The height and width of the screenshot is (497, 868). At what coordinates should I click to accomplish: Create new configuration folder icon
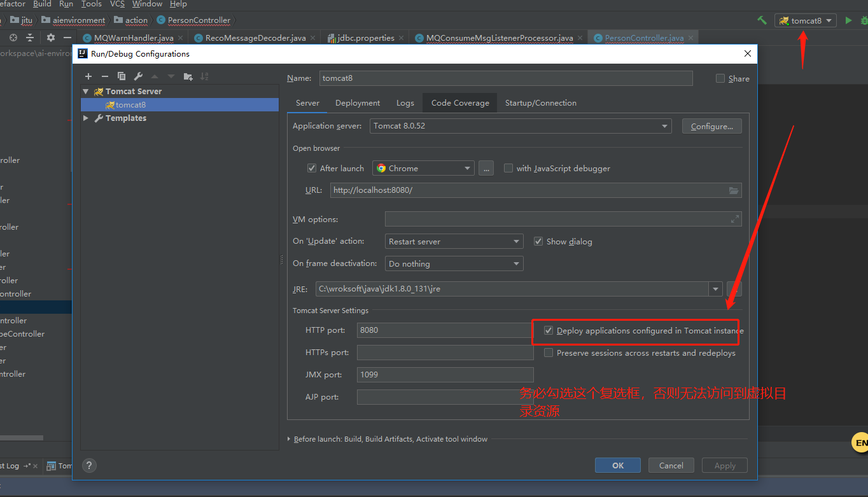click(x=188, y=76)
